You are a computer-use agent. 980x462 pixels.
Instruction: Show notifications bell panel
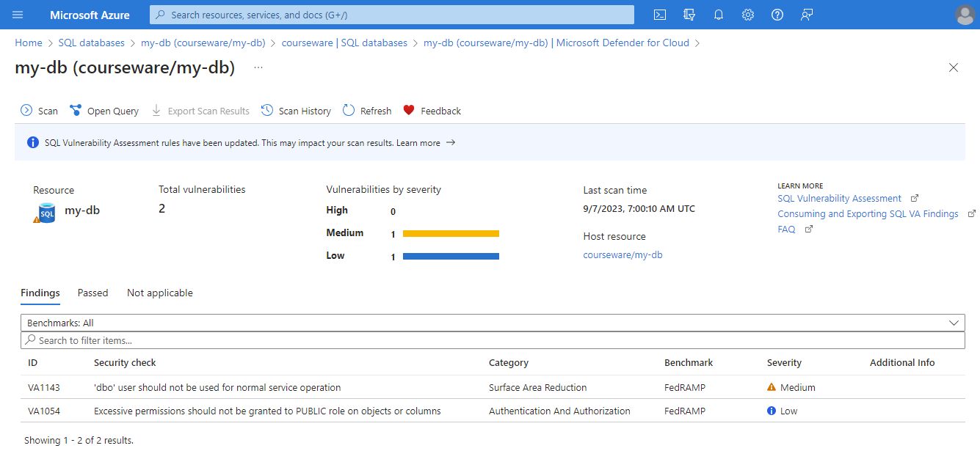[719, 15]
